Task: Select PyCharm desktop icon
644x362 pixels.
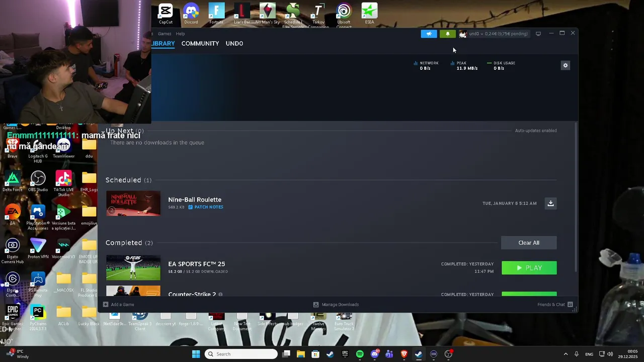Action: (x=38, y=318)
